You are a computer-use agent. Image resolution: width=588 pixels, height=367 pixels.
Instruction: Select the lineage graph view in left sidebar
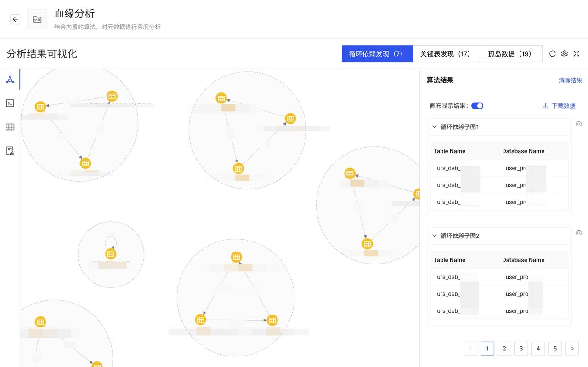point(10,79)
